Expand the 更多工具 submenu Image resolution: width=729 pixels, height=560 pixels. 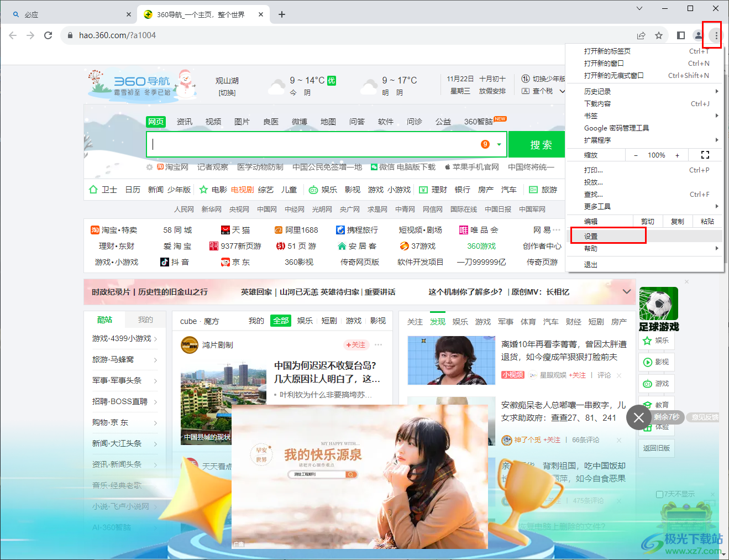(717, 206)
